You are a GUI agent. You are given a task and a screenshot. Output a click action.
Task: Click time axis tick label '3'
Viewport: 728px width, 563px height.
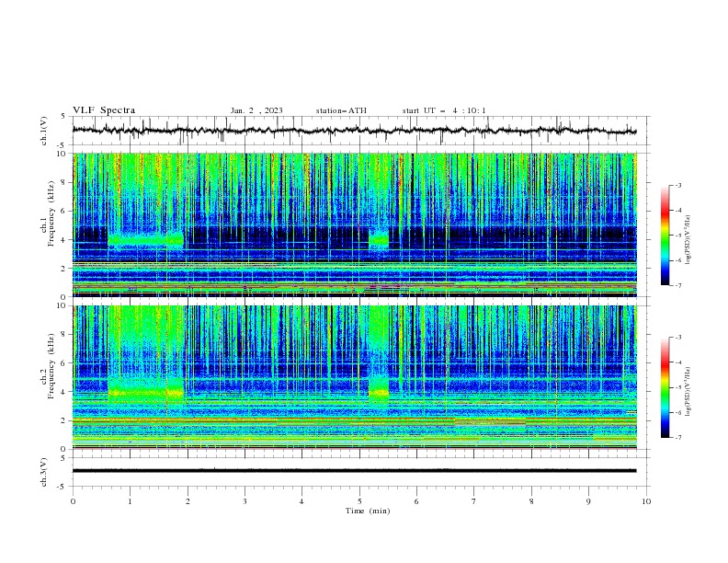click(245, 501)
